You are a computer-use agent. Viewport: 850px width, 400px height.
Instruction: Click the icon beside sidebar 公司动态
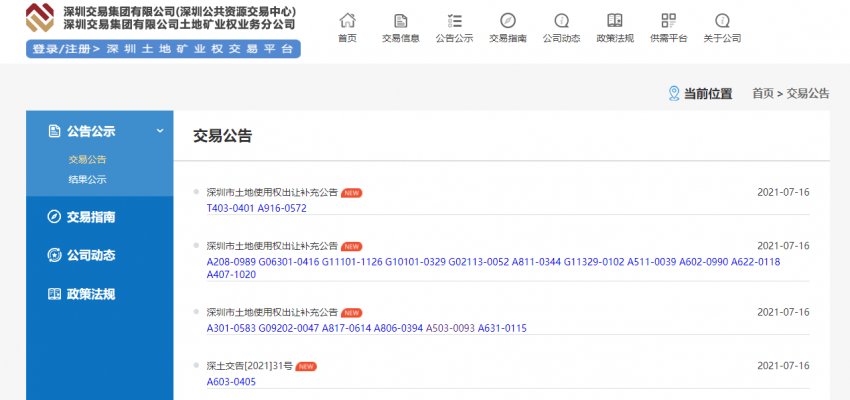coord(54,255)
